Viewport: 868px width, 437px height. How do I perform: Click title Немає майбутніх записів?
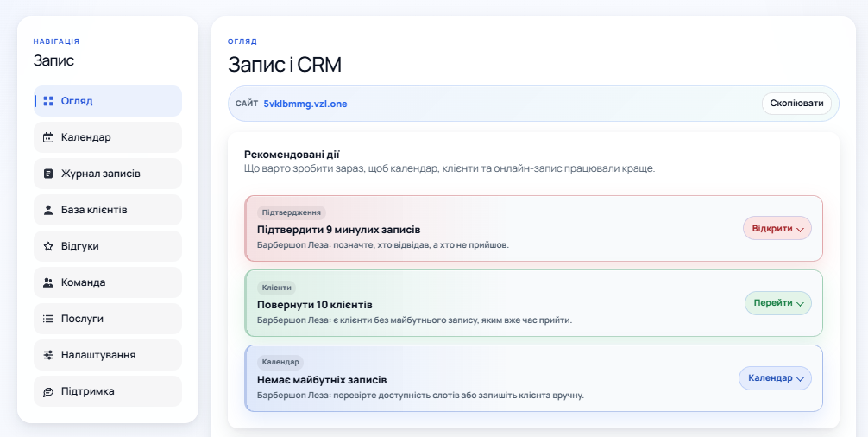tap(322, 380)
